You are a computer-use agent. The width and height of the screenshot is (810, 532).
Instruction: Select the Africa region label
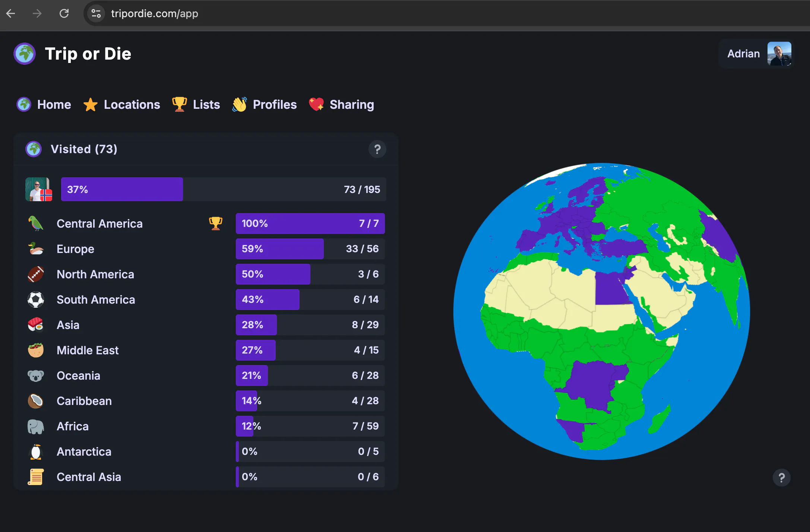(x=73, y=426)
